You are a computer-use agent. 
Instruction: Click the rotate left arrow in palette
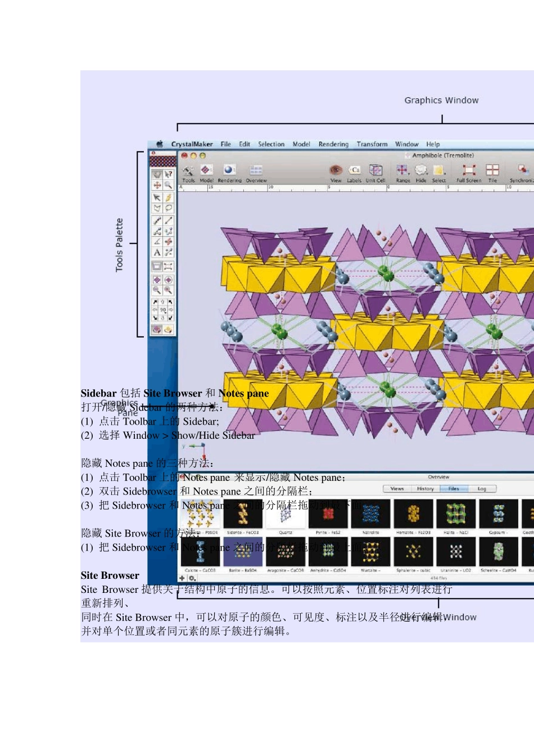pos(155,310)
